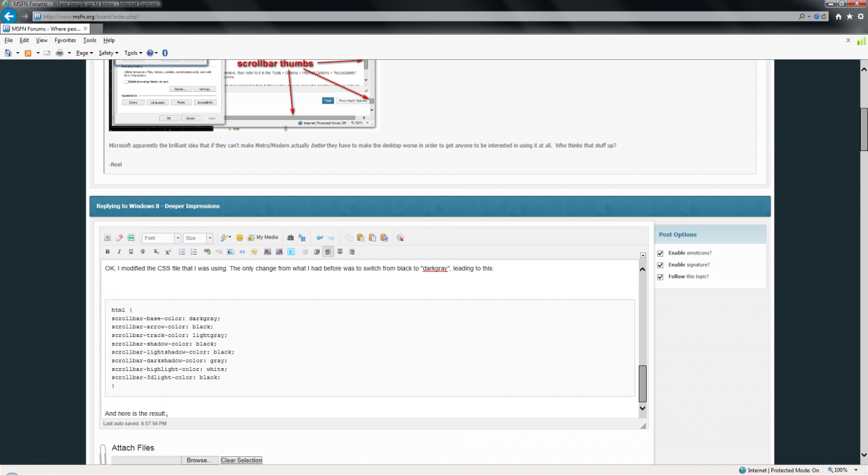Click the Subscript button in the editor
The image size is (868, 475).
[156, 252]
